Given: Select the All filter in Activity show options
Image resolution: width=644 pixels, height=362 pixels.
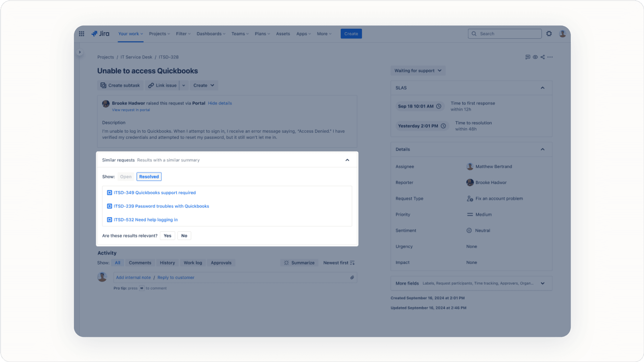Looking at the screenshot, I should pos(118,263).
